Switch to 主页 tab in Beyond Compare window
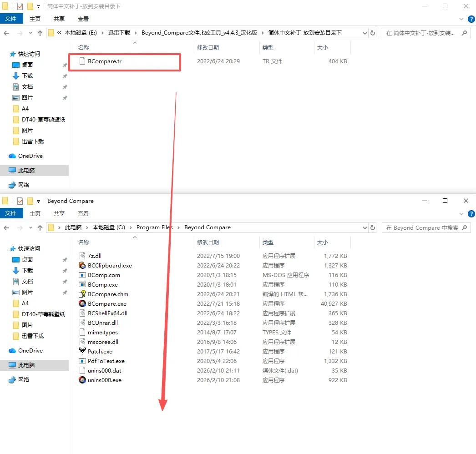This screenshot has width=476, height=454. pos(35,214)
